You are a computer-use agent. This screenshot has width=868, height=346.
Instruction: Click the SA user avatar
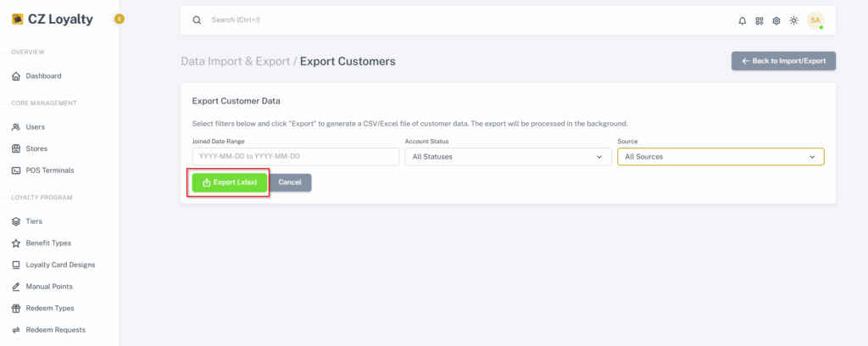click(815, 20)
